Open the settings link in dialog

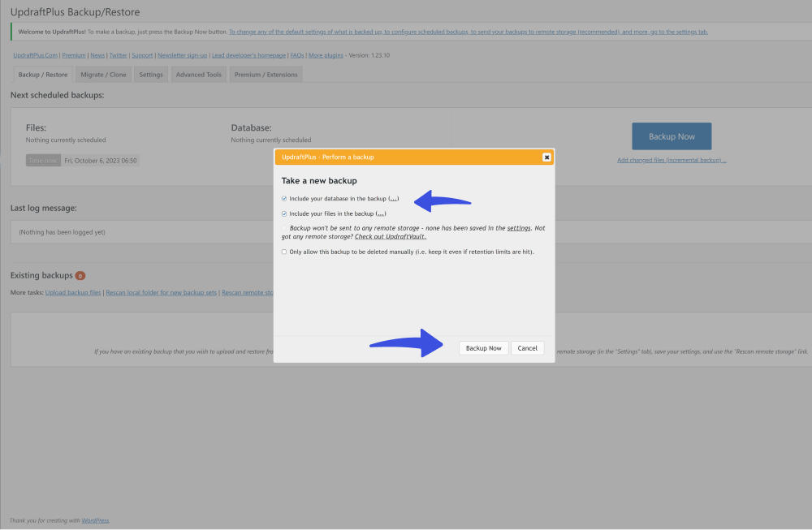tap(518, 228)
